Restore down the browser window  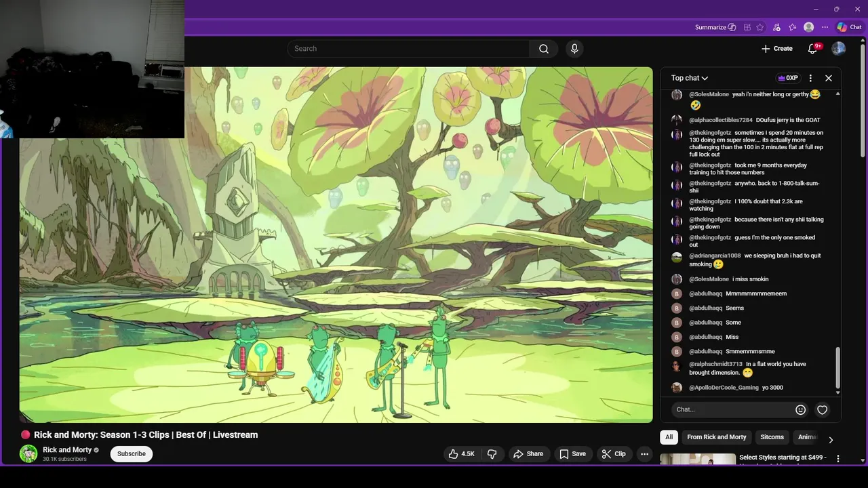pos(836,9)
